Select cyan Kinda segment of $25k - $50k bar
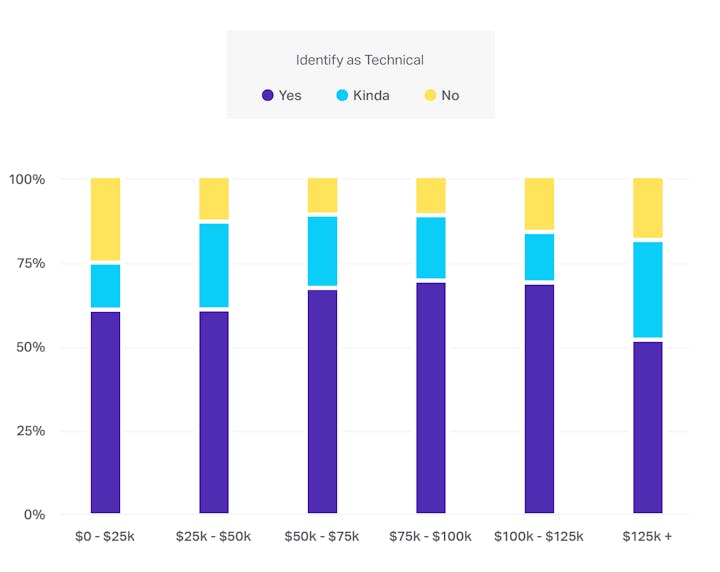720x572 pixels. tap(214, 265)
